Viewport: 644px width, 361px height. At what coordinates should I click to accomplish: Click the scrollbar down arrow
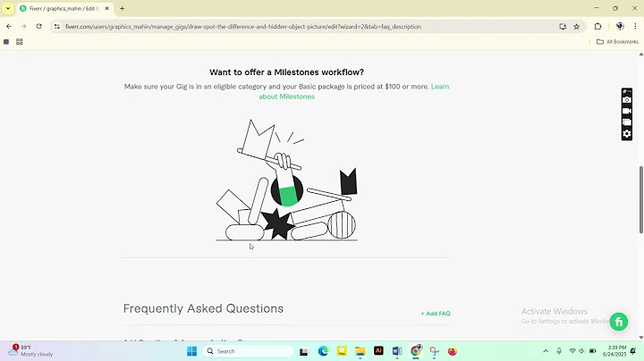click(x=640, y=337)
